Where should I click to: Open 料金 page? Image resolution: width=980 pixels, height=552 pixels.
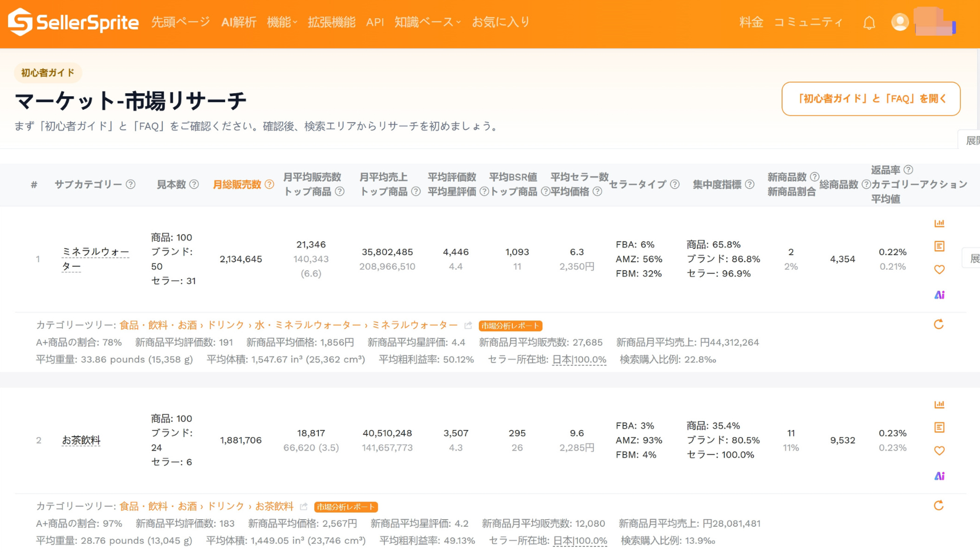point(751,22)
